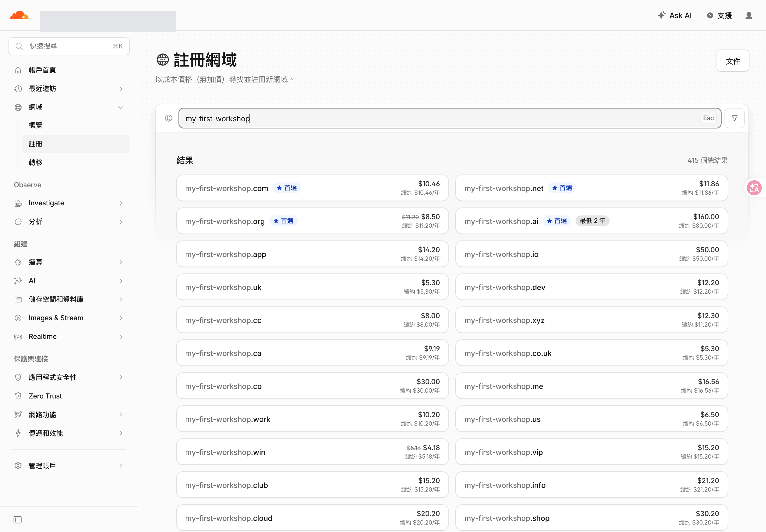Click the Realtime broadcast icon
This screenshot has height=532, width=766.
tap(18, 337)
